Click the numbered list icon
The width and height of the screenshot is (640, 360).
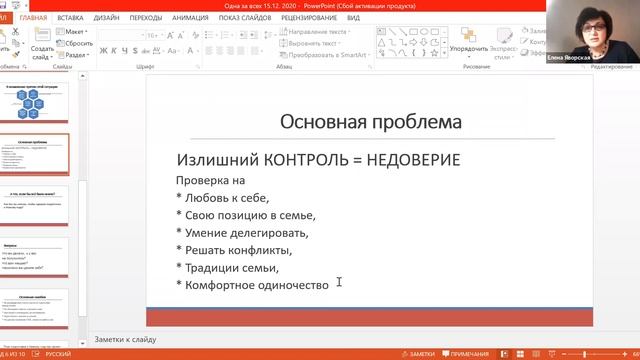(226, 36)
